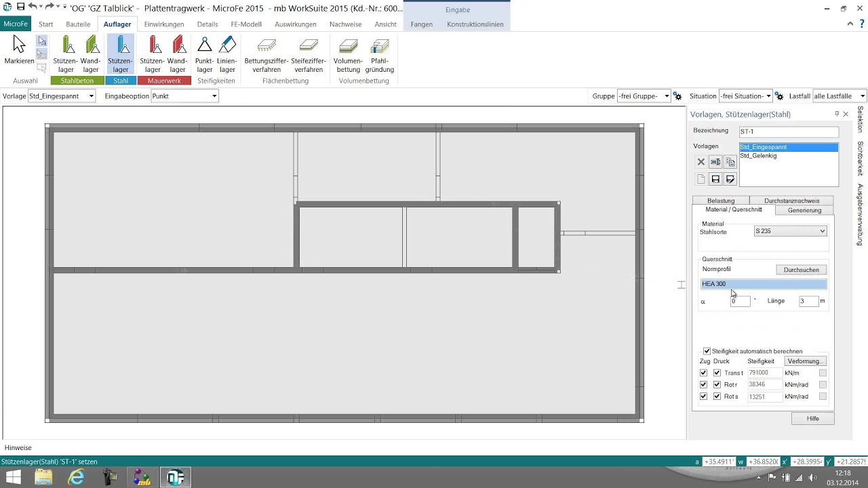This screenshot has height=488, width=868.
Task: Open File Explorer from taskbar
Action: [x=43, y=477]
